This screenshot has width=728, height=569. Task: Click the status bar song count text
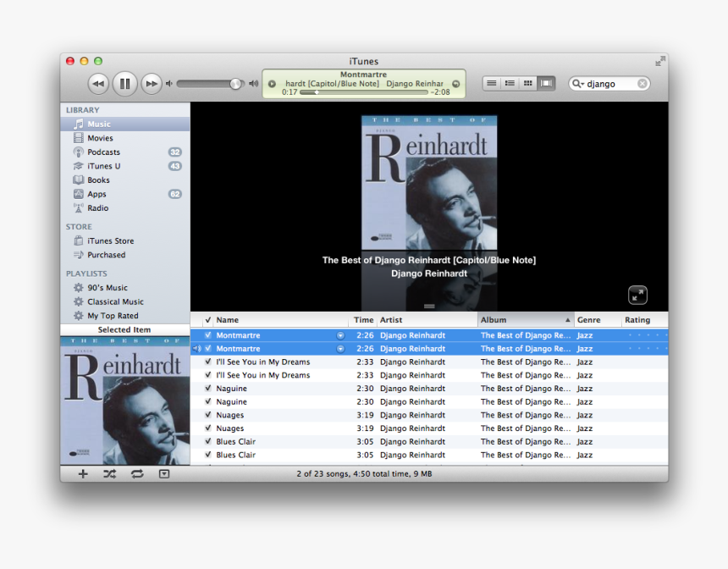pyautogui.click(x=364, y=474)
